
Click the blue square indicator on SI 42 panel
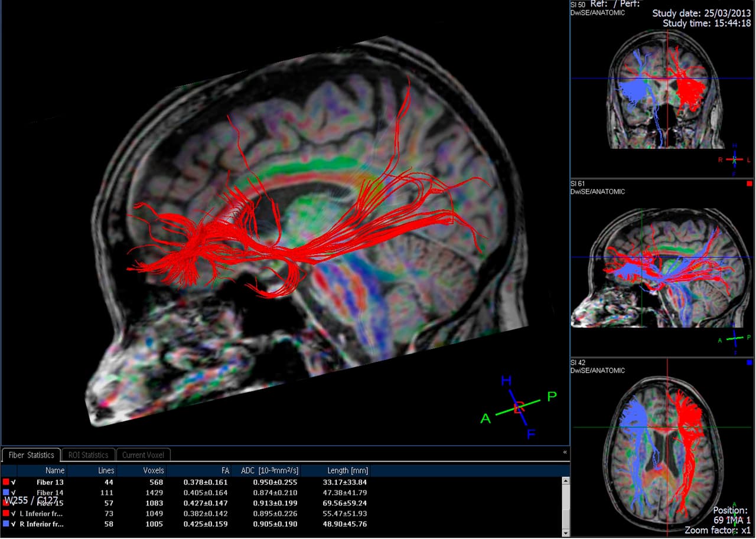(748, 362)
